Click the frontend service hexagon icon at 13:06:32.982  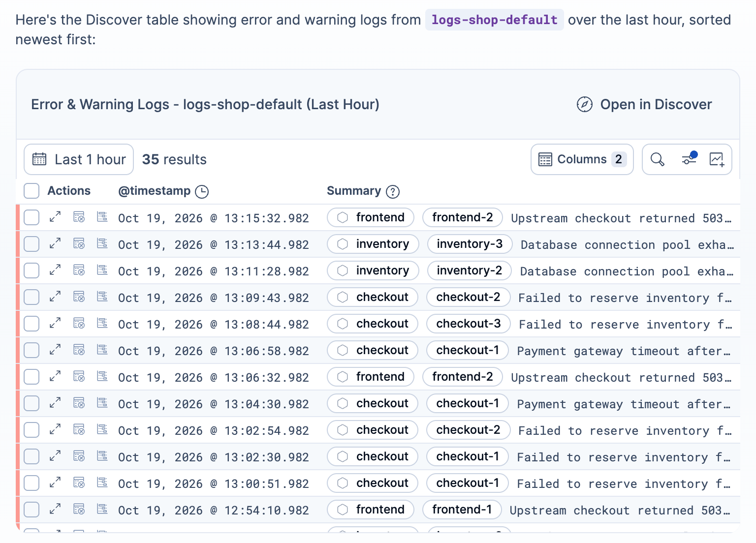tap(343, 377)
